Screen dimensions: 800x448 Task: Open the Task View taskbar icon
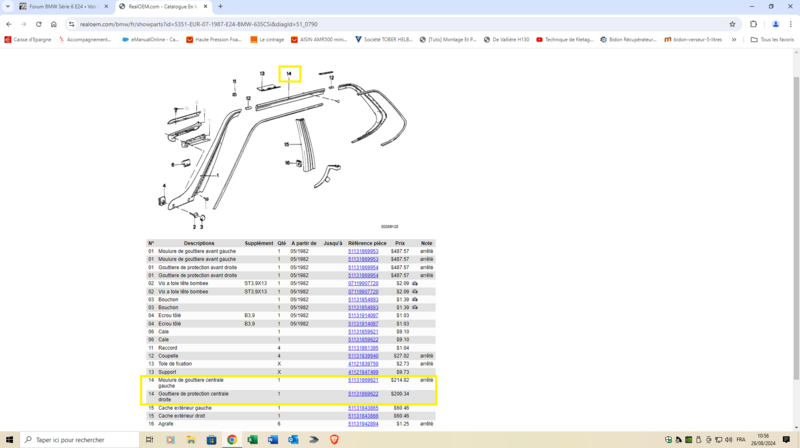[150, 440]
